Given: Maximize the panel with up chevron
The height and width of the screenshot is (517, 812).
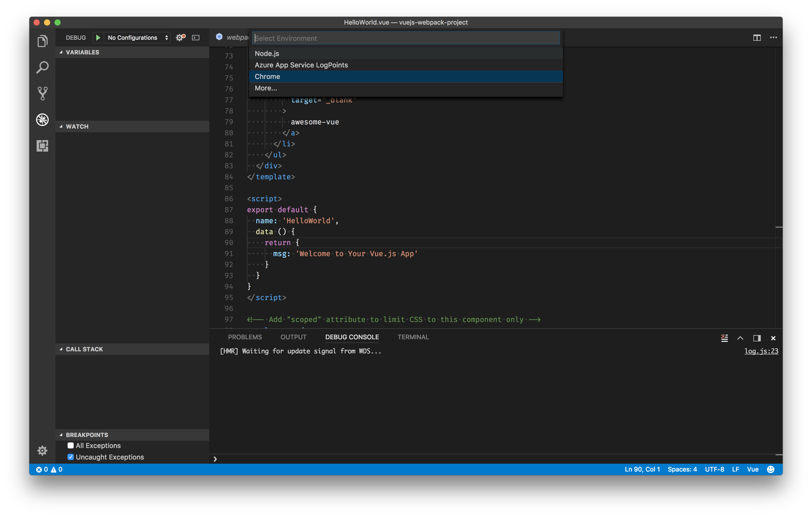Looking at the screenshot, I should [740, 338].
